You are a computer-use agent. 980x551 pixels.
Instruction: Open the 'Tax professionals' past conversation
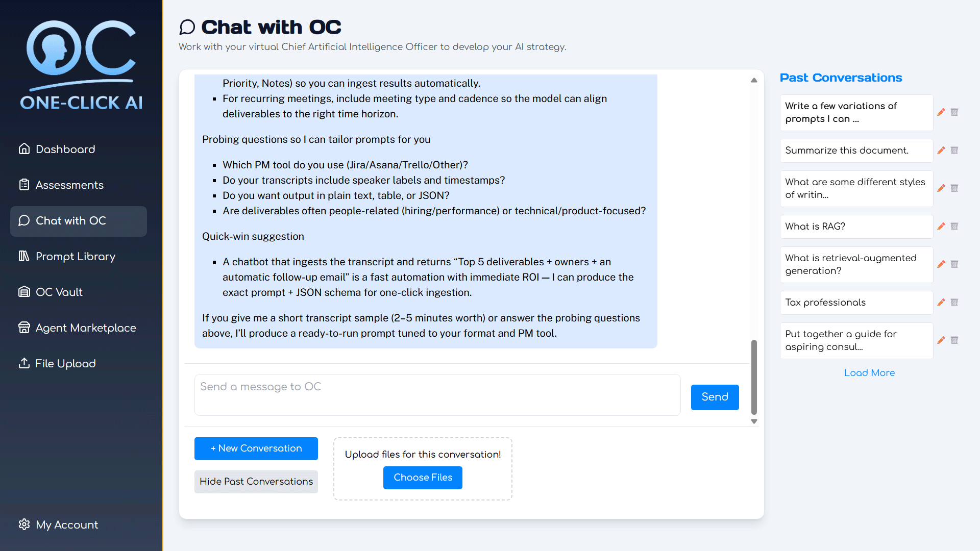tap(856, 303)
